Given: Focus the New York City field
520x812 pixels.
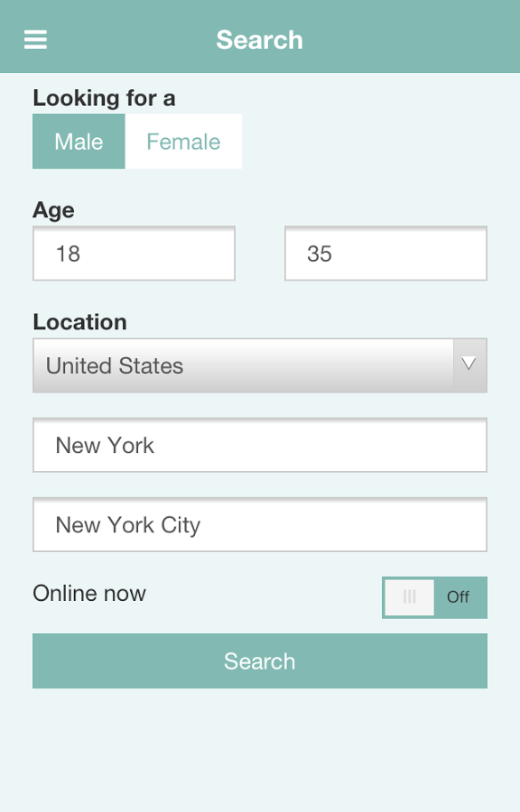Looking at the screenshot, I should coord(260,524).
